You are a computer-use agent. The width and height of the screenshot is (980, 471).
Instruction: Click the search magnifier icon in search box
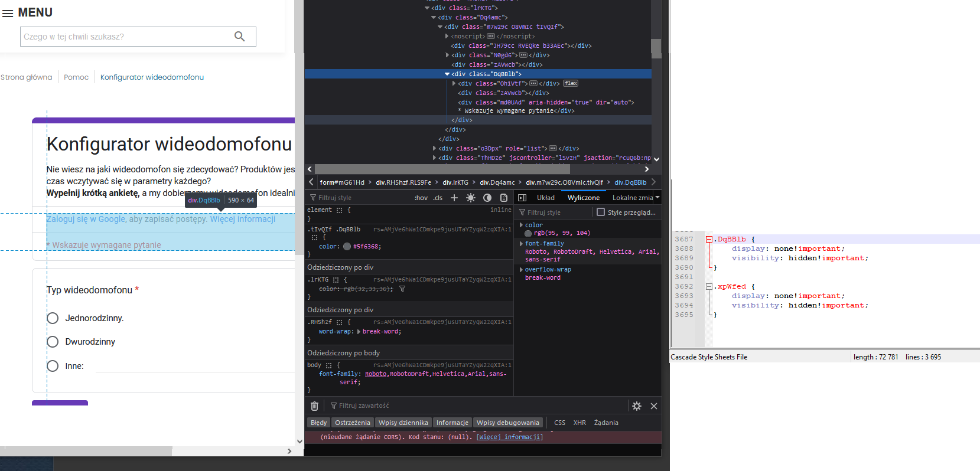[x=239, y=37]
